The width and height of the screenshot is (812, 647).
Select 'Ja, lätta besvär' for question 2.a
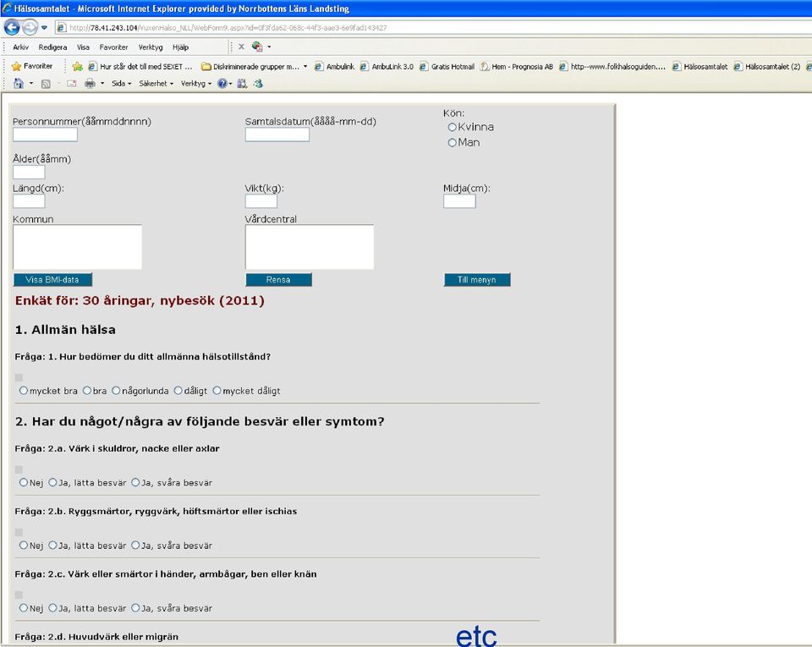(52, 482)
